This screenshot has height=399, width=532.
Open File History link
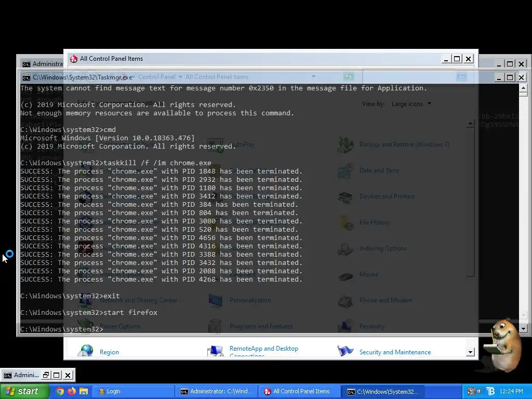click(x=375, y=222)
